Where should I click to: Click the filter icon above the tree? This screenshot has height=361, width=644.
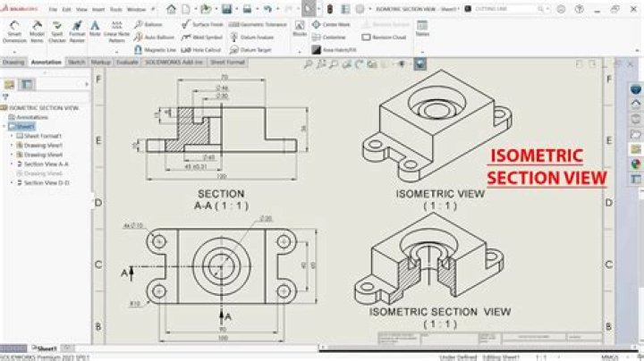(5, 97)
